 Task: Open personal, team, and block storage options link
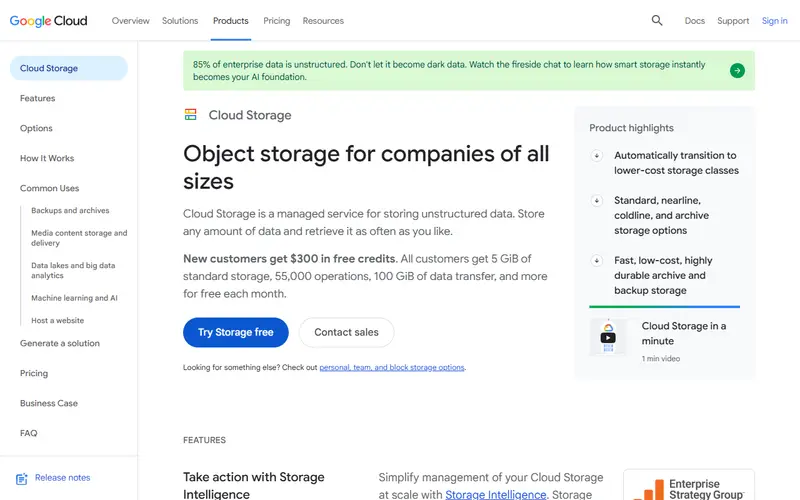(392, 367)
